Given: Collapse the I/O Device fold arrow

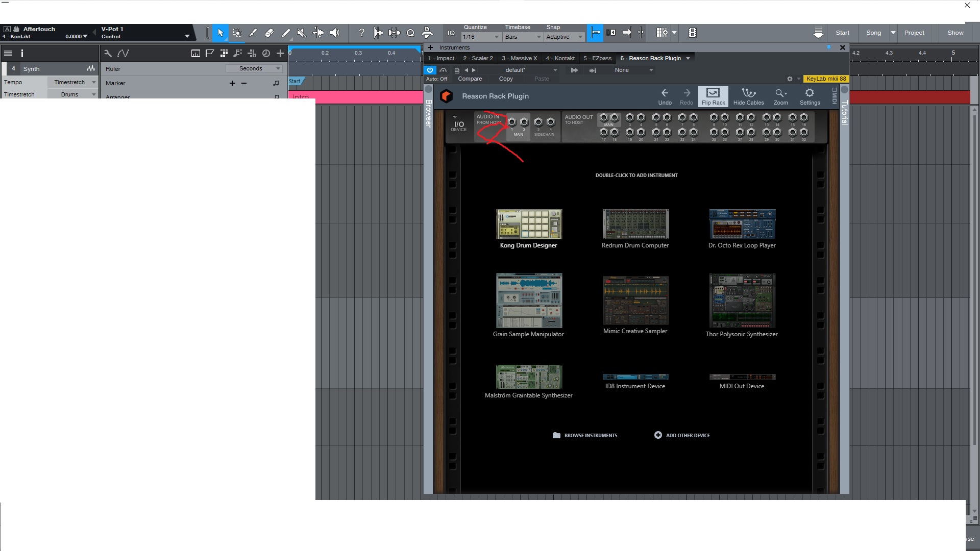Looking at the screenshot, I should 455,117.
